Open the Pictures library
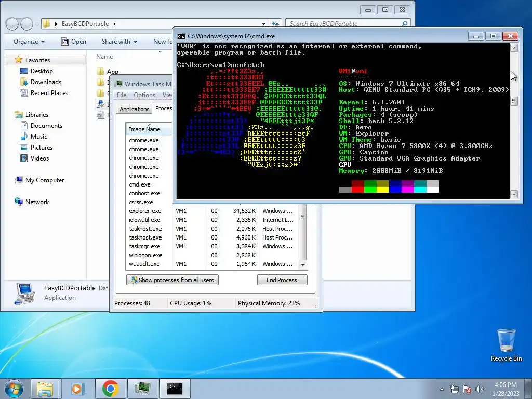 tap(42, 147)
